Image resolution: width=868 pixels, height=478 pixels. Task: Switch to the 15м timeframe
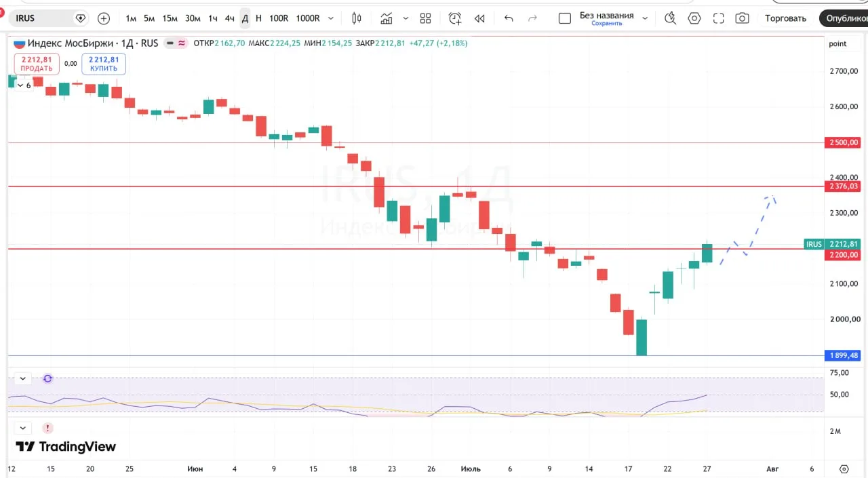click(x=170, y=18)
